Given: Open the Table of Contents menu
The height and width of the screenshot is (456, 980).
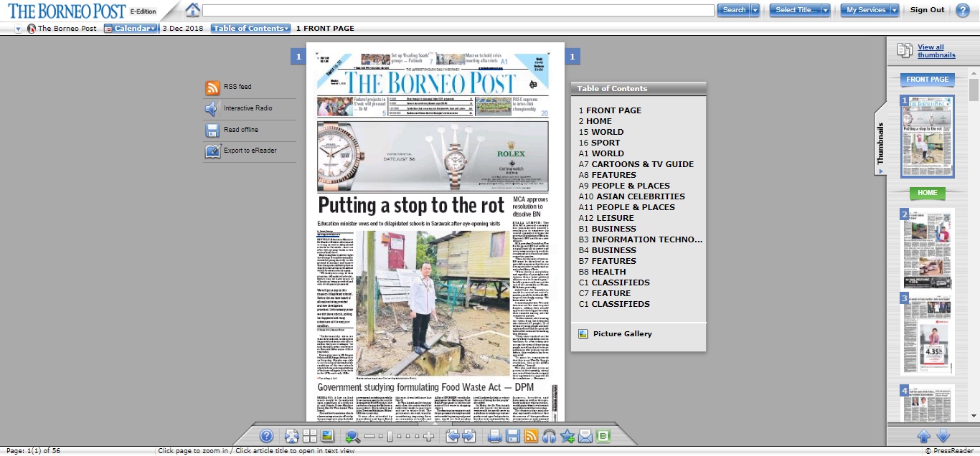Looking at the screenshot, I should (x=249, y=27).
